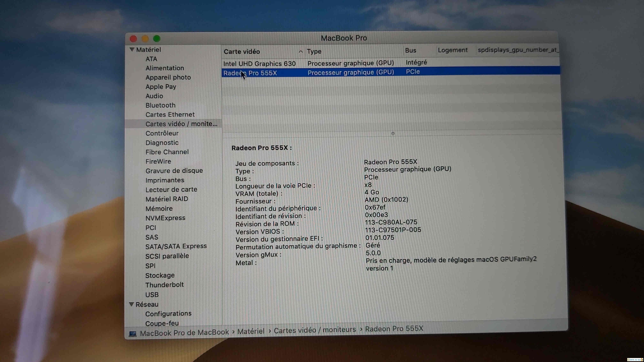
Task: Select Cartes vidéo / moniteurs sidebar entry
Action: pyautogui.click(x=173, y=124)
